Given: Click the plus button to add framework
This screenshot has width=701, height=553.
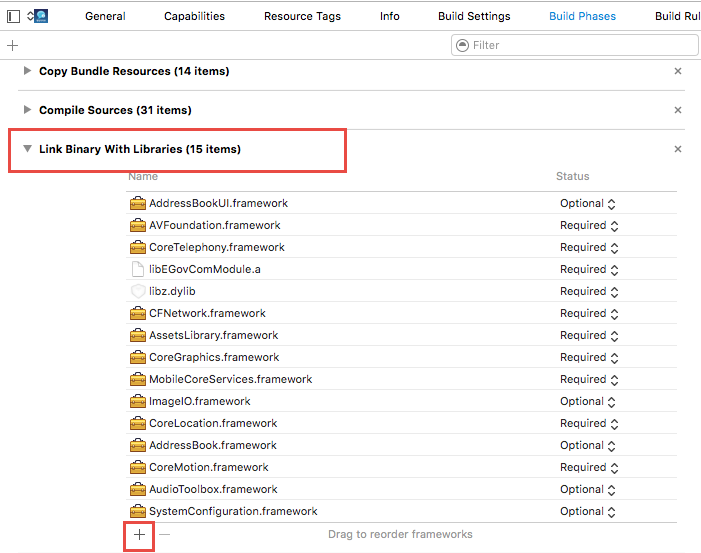Looking at the screenshot, I should click(x=139, y=535).
